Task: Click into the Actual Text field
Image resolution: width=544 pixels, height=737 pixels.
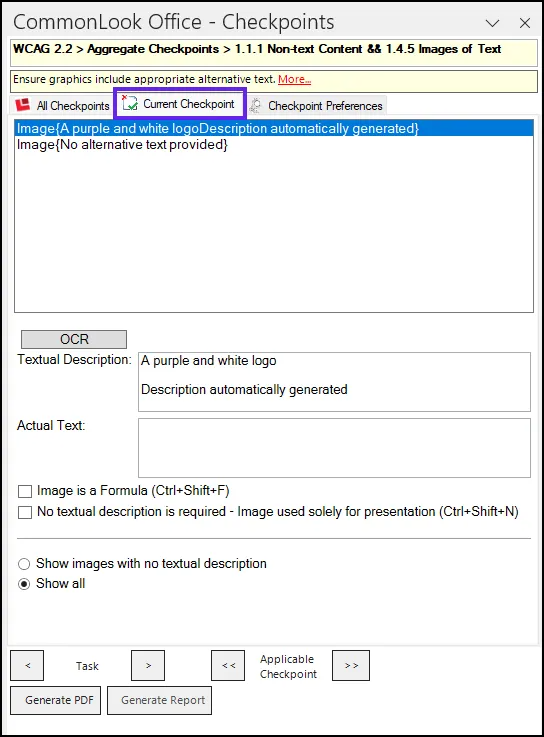Action: tap(334, 448)
